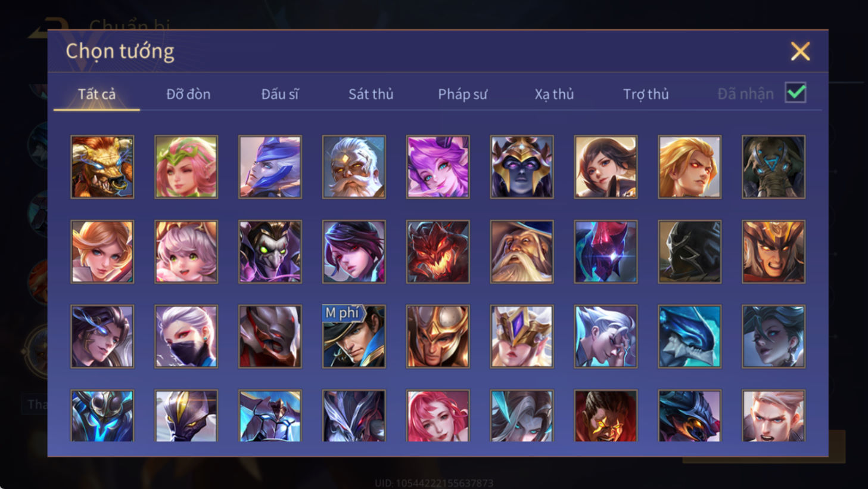Select the red lava demon hero portrait
This screenshot has width=868, height=489.
pos(438,252)
